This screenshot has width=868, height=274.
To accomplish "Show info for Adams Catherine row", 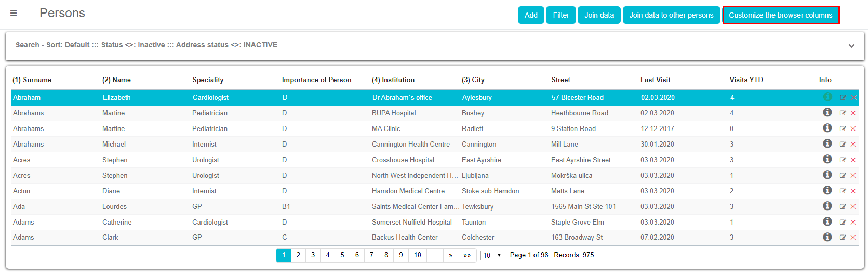I will [827, 221].
